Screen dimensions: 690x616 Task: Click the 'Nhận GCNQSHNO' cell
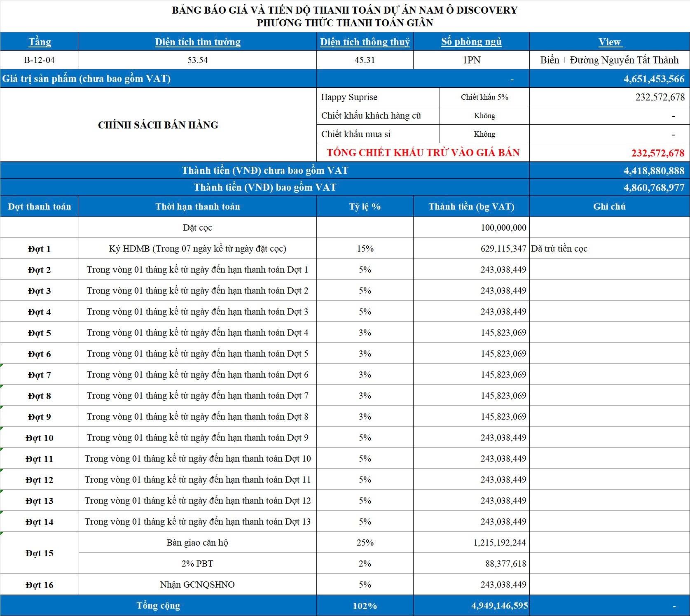198,585
